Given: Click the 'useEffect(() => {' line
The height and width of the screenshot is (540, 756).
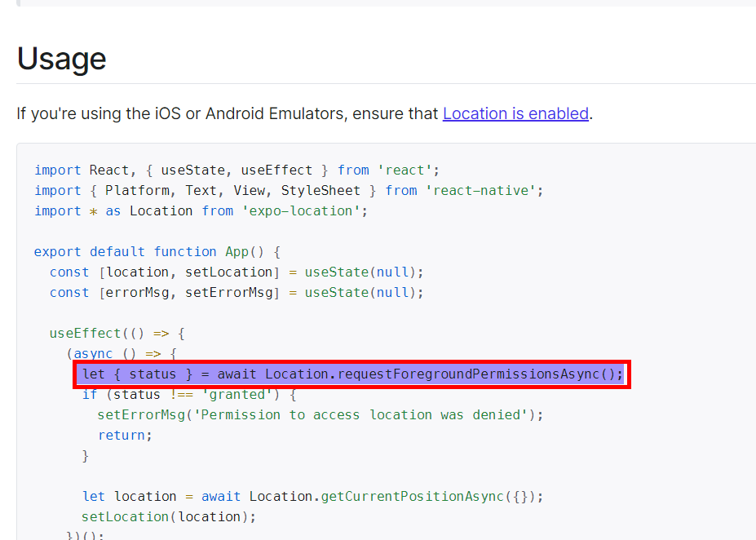Looking at the screenshot, I should point(117,333).
